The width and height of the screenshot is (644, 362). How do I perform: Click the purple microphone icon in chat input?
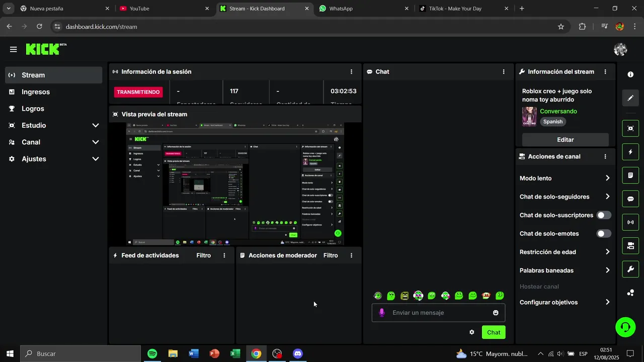pos(381,313)
